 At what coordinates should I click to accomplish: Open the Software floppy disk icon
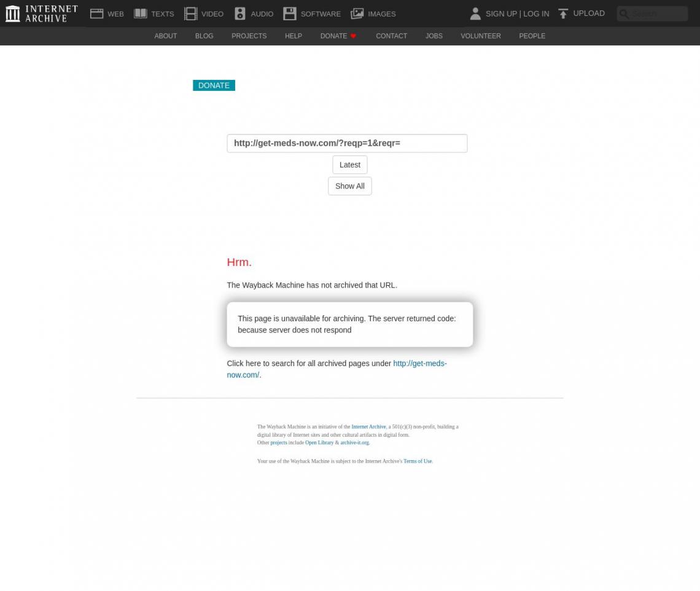click(x=290, y=14)
